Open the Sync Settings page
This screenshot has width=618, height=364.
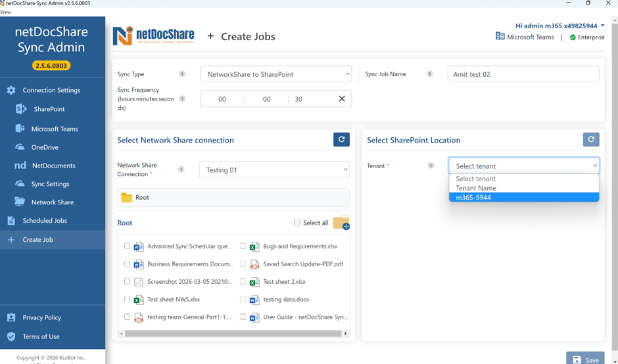coord(50,183)
